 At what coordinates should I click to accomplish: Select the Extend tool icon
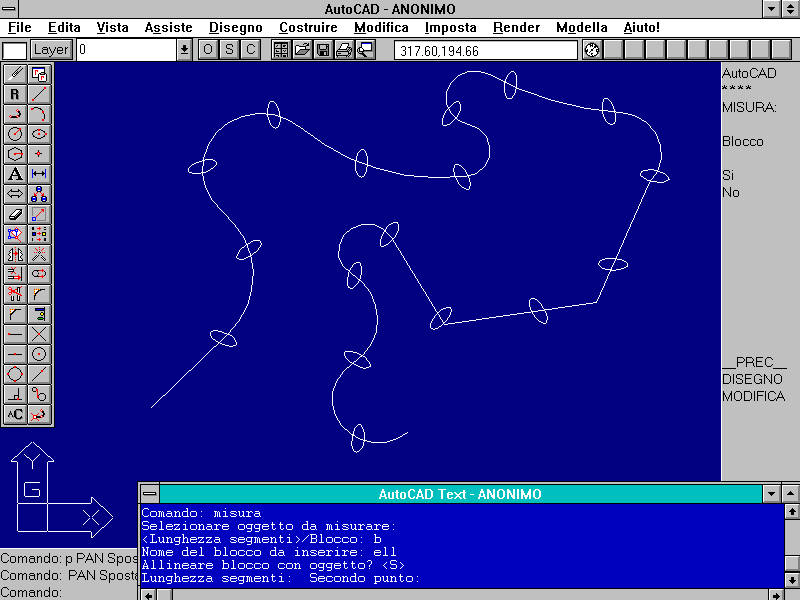pyautogui.click(x=15, y=274)
